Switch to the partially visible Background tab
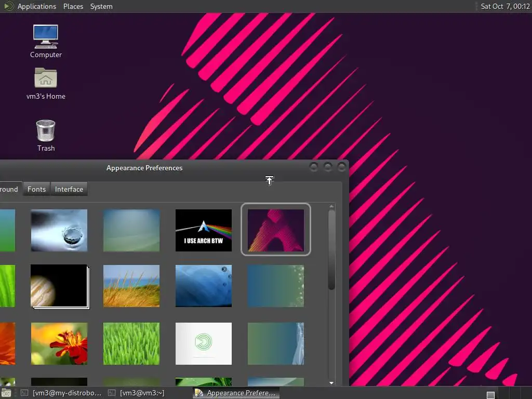The height and width of the screenshot is (399, 532). pyautogui.click(x=10, y=189)
